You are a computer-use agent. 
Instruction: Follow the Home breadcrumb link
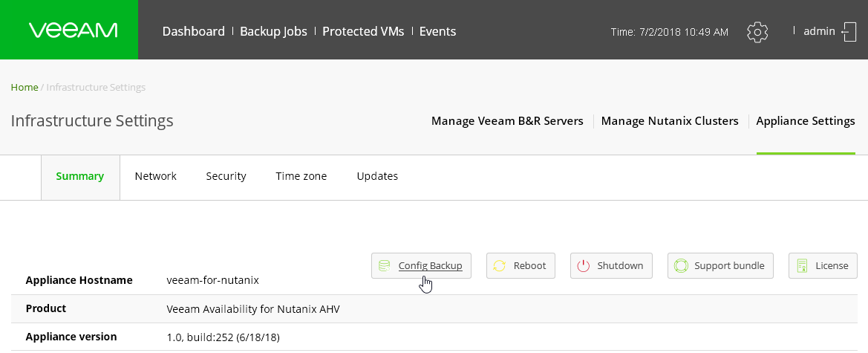[25, 88]
